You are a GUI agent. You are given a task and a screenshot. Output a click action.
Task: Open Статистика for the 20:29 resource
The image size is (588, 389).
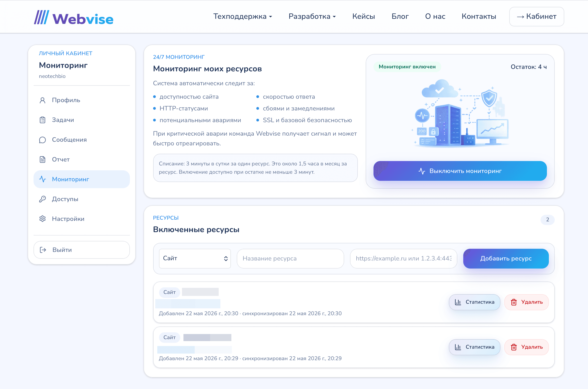[x=475, y=347]
